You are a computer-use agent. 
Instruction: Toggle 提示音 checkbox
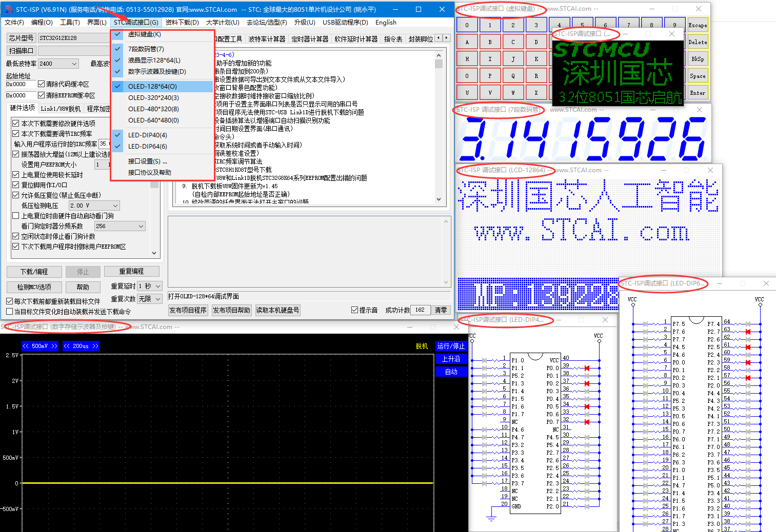click(354, 310)
